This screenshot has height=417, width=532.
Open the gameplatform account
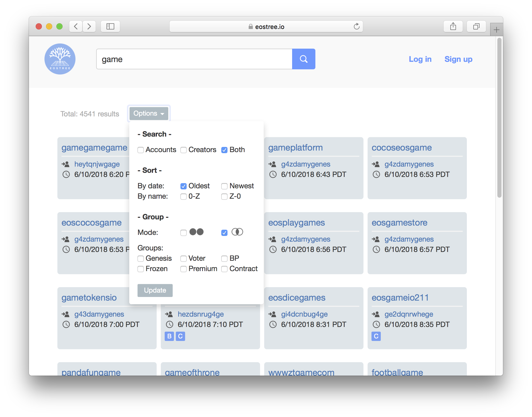pyautogui.click(x=295, y=148)
